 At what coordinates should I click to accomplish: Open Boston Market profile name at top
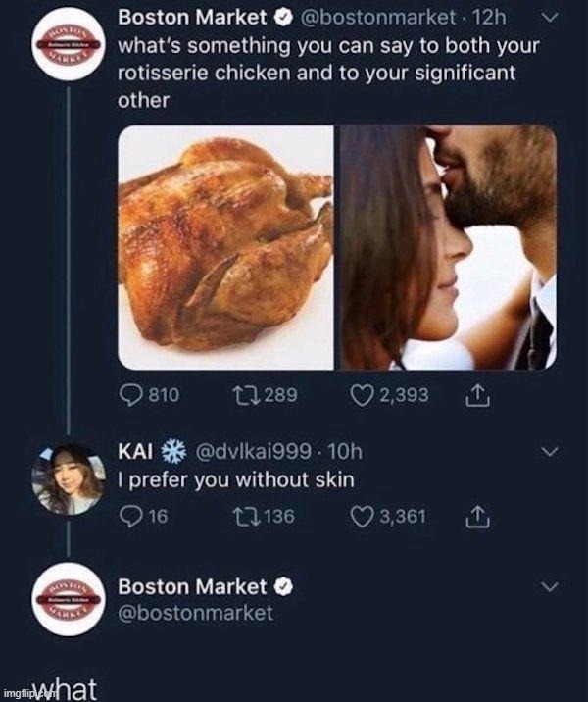click(x=193, y=19)
